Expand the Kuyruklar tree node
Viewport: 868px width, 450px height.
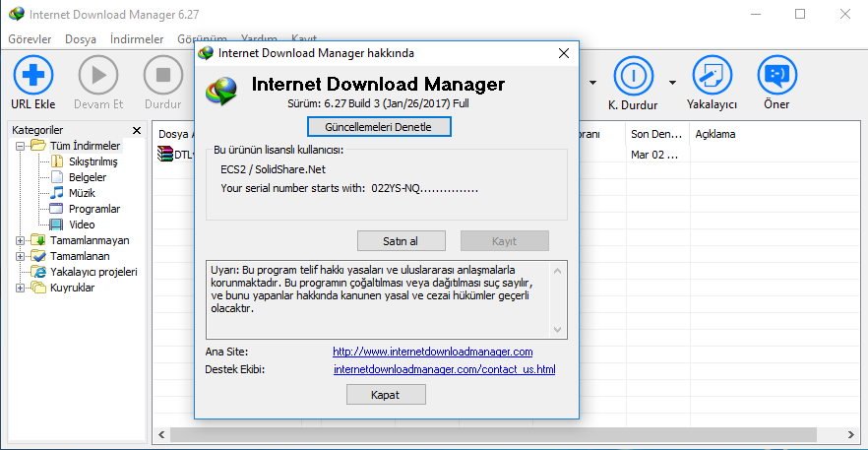click(21, 288)
